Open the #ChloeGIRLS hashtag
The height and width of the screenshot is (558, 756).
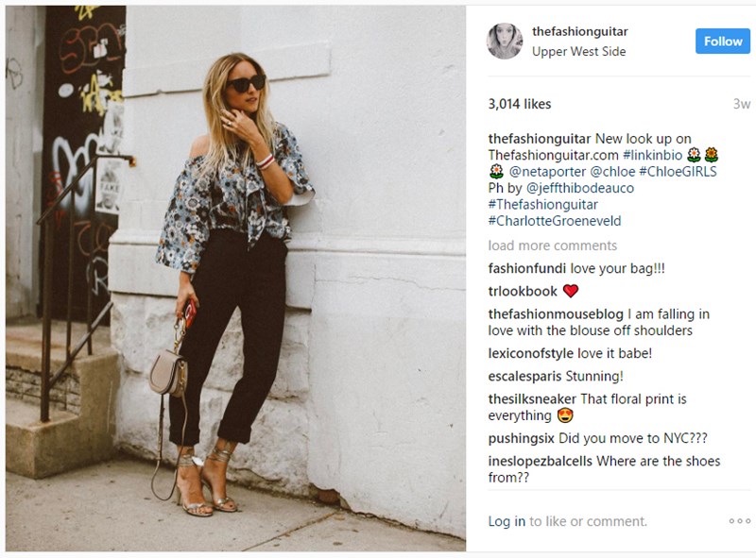[x=678, y=172]
